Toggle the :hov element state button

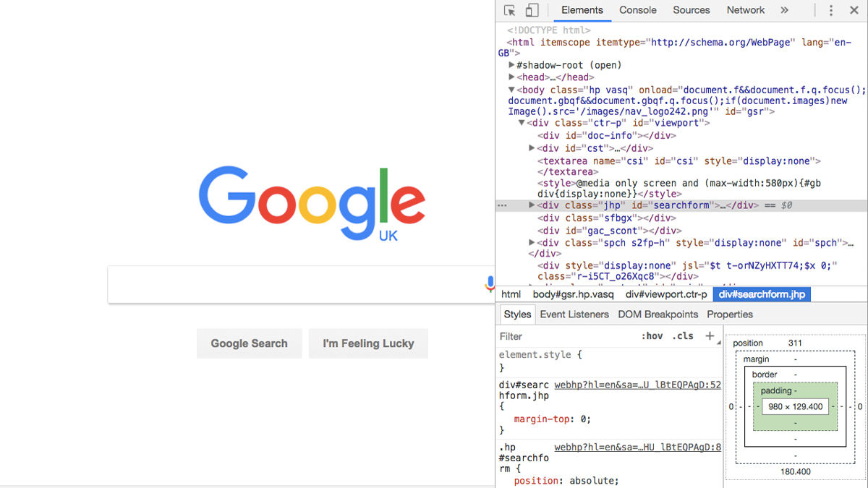tap(652, 336)
